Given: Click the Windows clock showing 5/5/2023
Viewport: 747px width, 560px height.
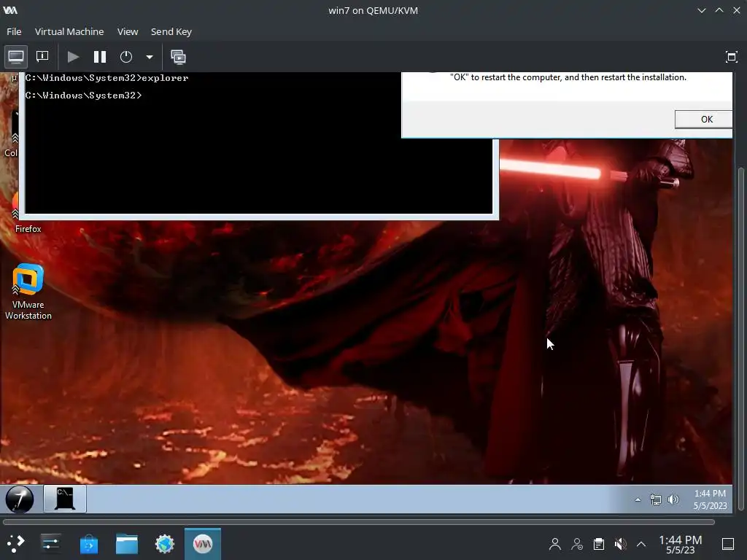Looking at the screenshot, I should tap(710, 499).
